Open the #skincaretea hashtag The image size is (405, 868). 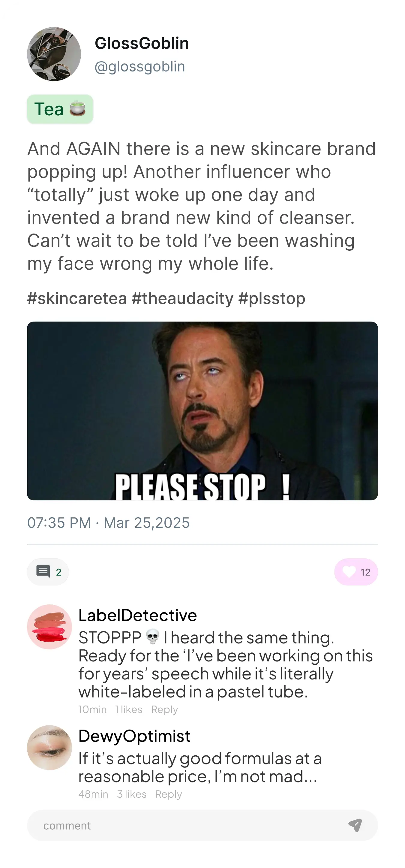click(x=77, y=298)
